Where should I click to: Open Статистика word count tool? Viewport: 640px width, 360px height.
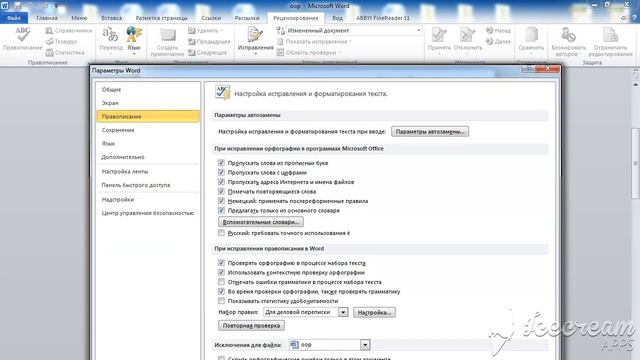[65, 53]
